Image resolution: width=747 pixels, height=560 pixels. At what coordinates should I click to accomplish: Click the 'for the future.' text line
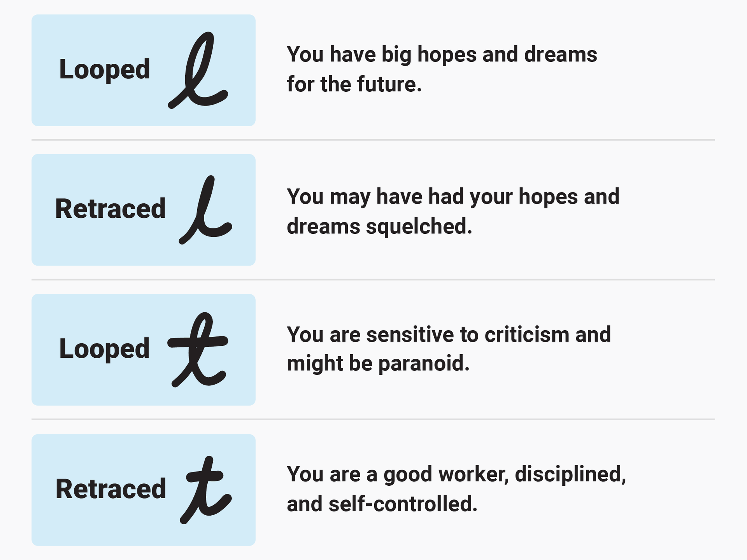coord(354,84)
